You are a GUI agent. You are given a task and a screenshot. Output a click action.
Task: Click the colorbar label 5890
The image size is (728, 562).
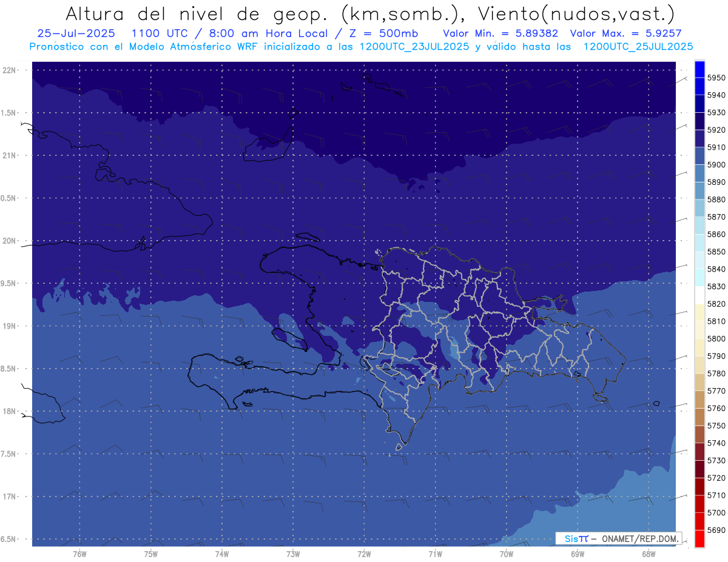coord(716,182)
